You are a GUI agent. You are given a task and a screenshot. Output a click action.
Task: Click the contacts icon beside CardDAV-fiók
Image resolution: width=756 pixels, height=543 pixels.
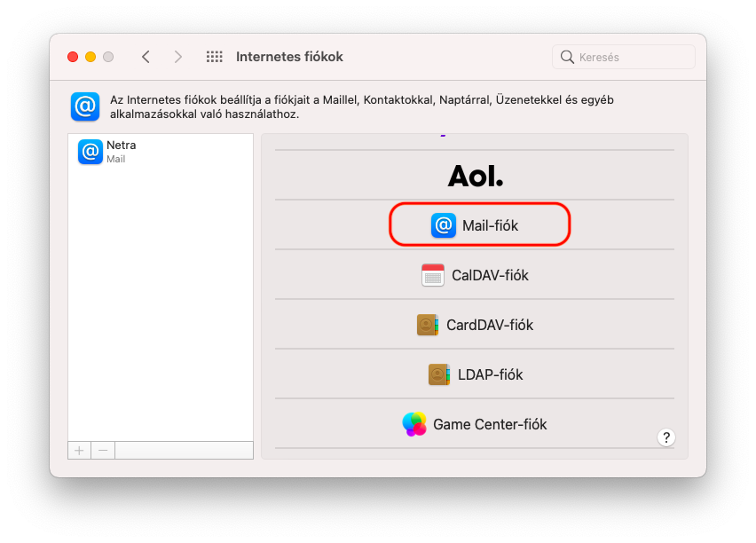click(427, 325)
